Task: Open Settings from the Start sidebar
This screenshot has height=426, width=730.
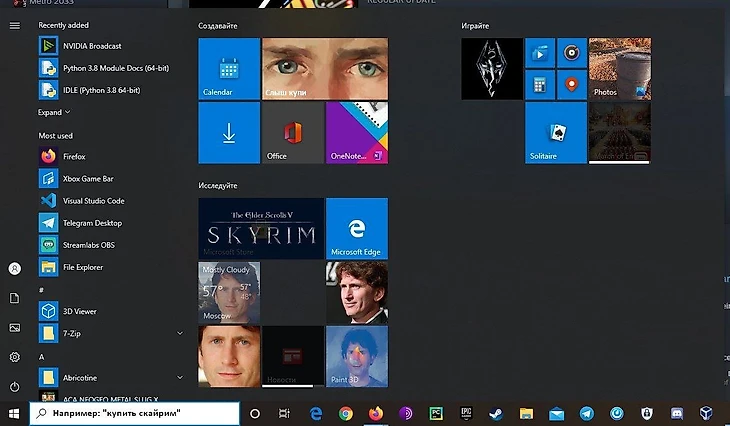Action: (14, 357)
